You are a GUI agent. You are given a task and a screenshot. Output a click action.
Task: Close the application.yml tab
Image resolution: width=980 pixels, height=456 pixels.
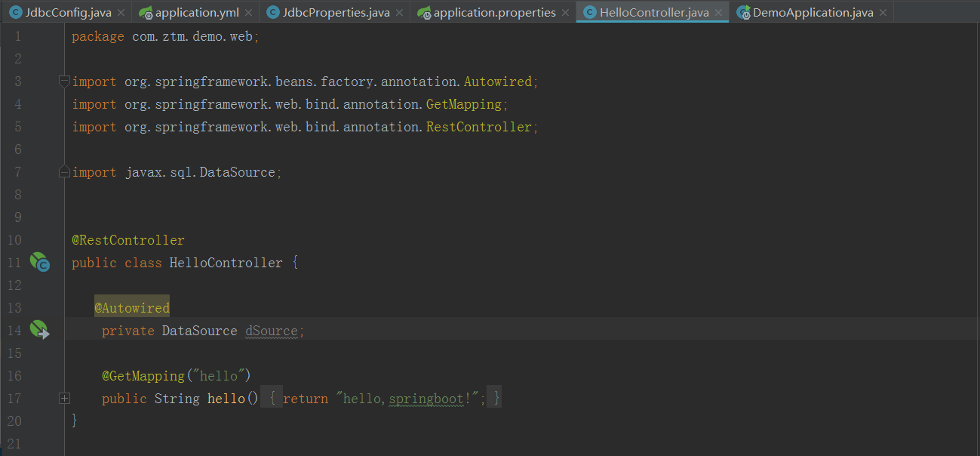248,13
